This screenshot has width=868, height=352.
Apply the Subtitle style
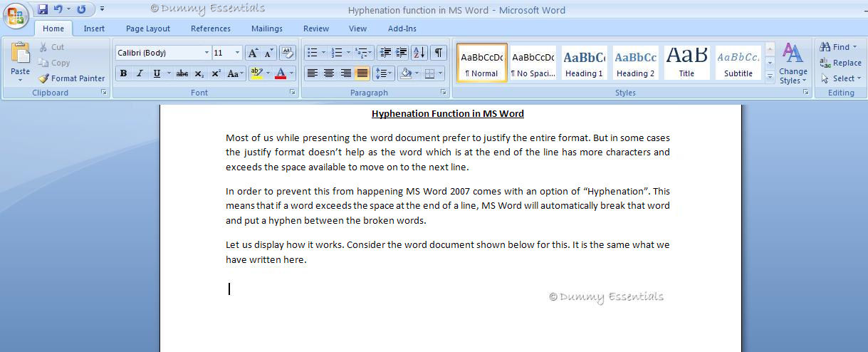738,63
